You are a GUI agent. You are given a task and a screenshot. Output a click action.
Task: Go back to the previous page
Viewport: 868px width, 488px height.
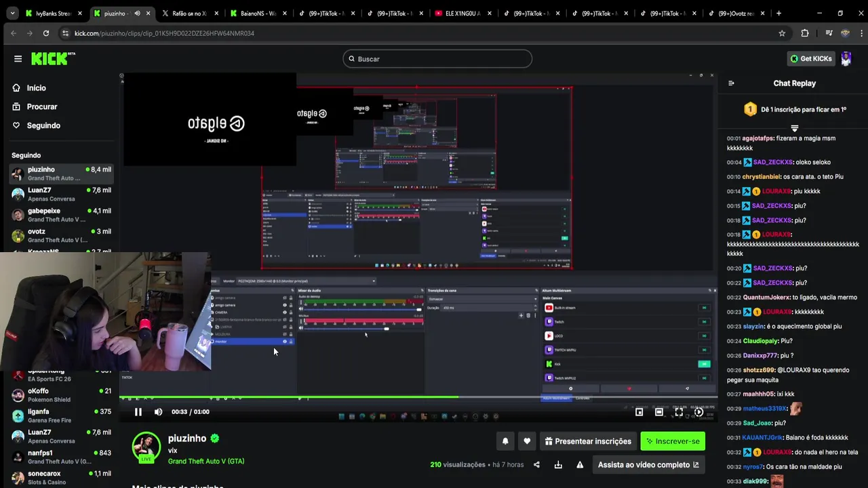(14, 33)
